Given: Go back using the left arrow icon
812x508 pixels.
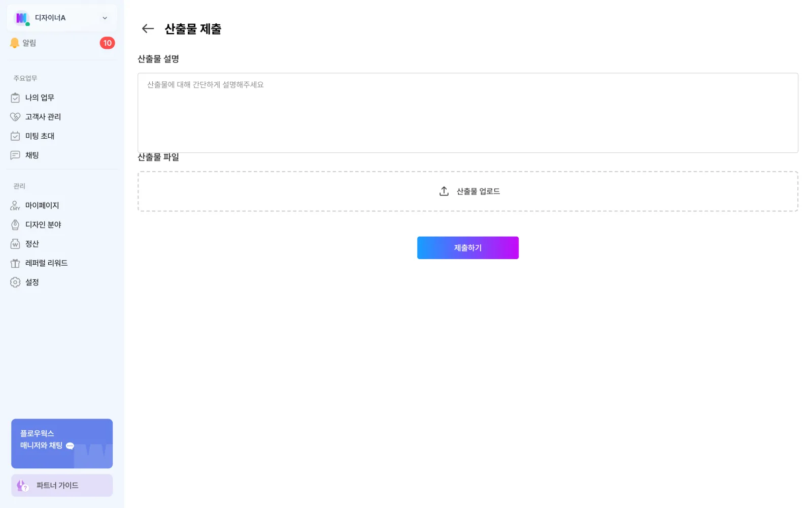Looking at the screenshot, I should (x=148, y=29).
